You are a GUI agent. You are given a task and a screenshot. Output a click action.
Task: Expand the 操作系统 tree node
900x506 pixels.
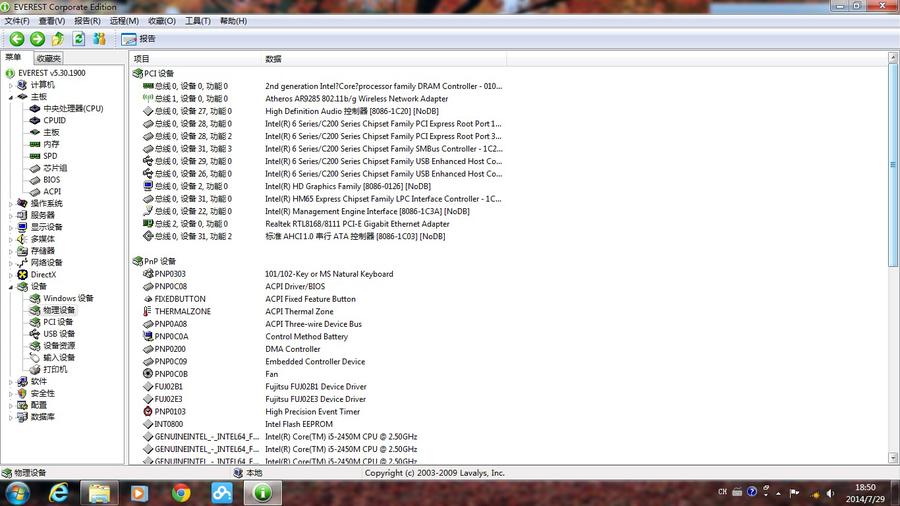coord(10,204)
